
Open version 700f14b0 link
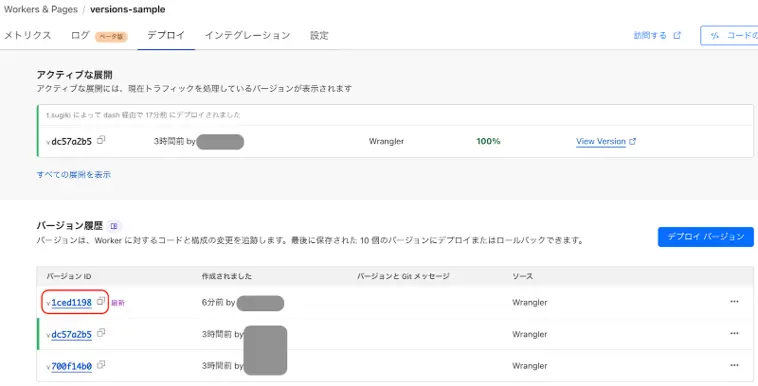tap(72, 366)
